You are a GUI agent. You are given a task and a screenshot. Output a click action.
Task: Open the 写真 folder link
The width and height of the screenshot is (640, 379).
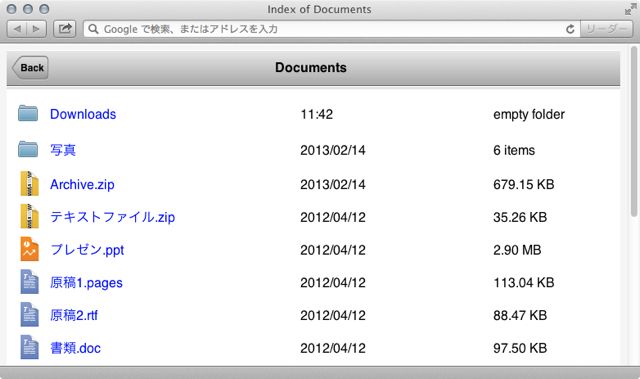click(x=63, y=150)
